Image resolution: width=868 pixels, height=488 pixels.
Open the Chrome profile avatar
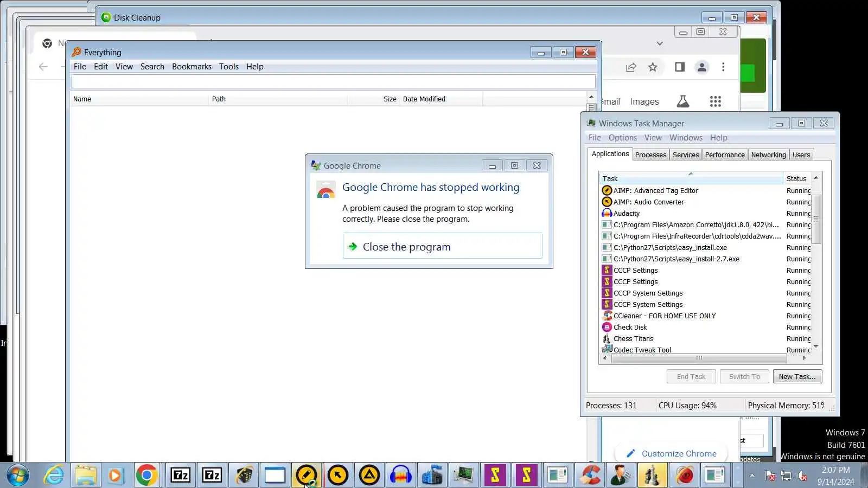tap(702, 67)
